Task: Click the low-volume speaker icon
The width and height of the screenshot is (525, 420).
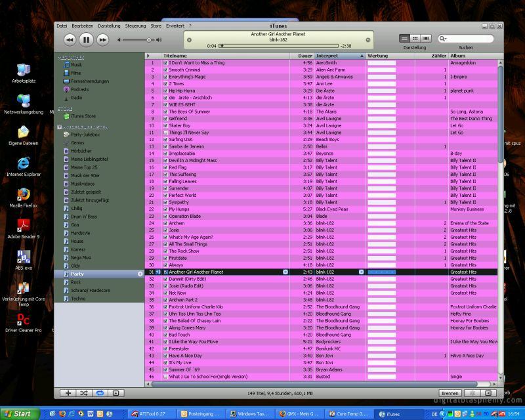Action: pos(119,40)
